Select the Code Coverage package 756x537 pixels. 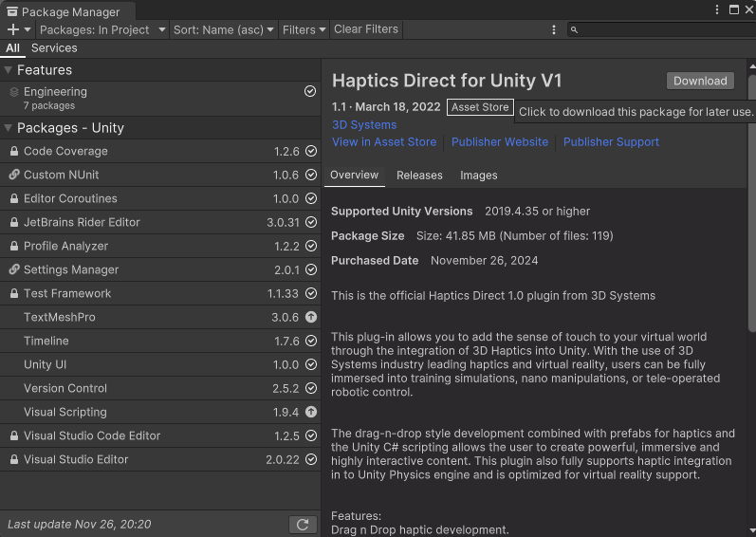tap(160, 152)
